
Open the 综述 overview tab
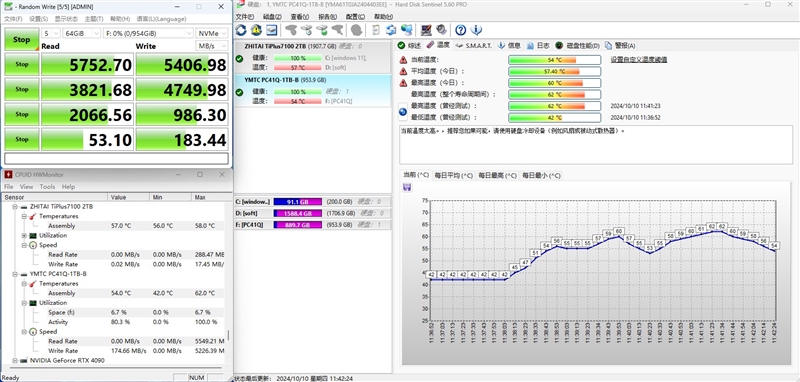410,45
